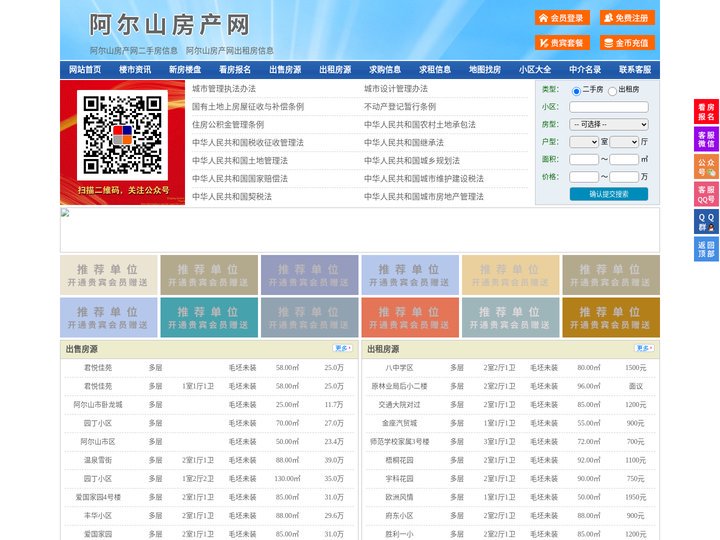This screenshot has width=720, height=540.
Task: Open the 户型 厅 count dropdown
Action: (x=624, y=142)
